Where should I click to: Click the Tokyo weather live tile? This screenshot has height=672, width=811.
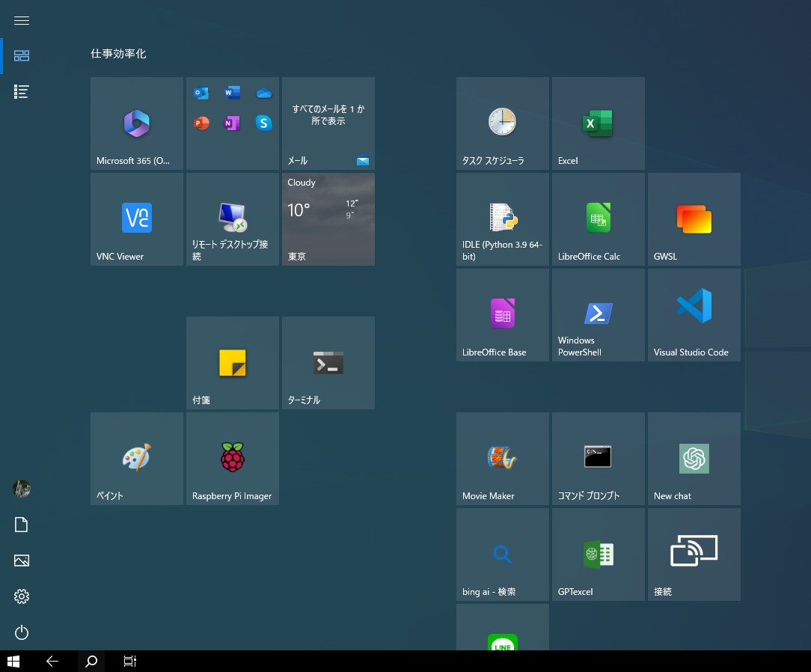click(328, 219)
